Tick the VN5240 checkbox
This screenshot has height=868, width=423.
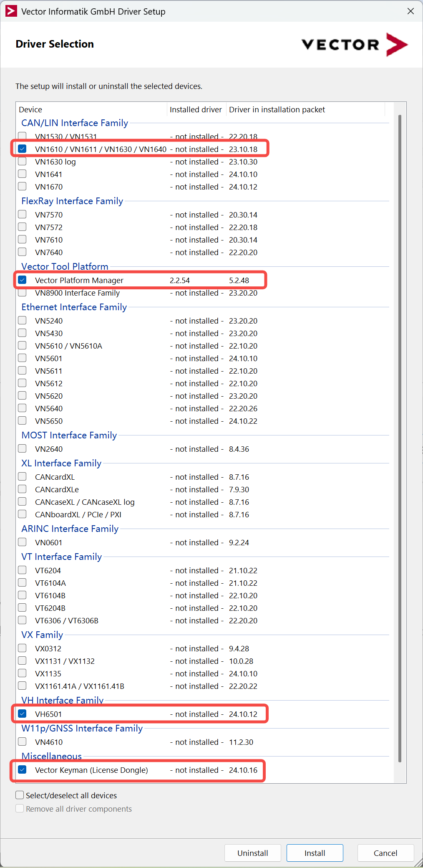23,320
